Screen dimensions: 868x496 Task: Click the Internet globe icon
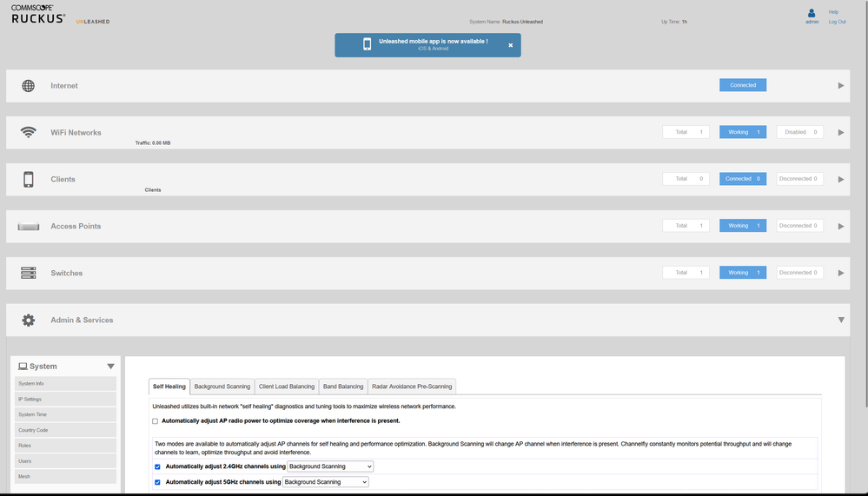29,86
